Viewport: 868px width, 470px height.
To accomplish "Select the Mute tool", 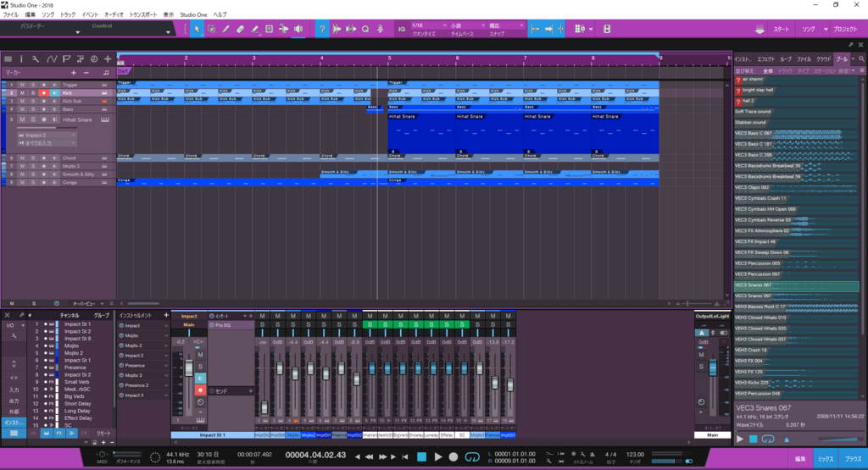I will pyautogui.click(x=269, y=30).
